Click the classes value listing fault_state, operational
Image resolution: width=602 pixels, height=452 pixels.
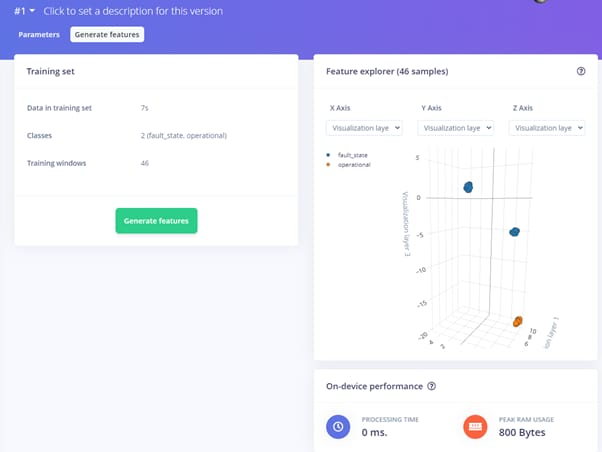click(184, 135)
